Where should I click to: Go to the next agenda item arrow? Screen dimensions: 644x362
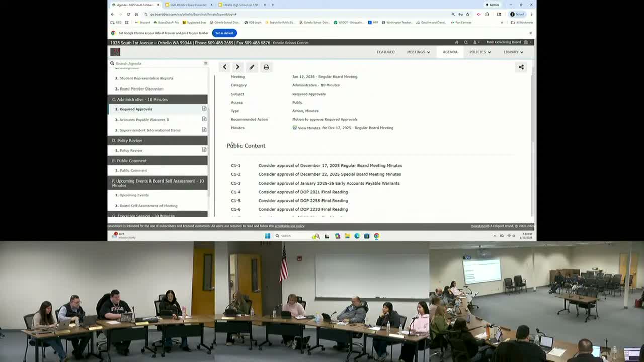[x=237, y=67]
